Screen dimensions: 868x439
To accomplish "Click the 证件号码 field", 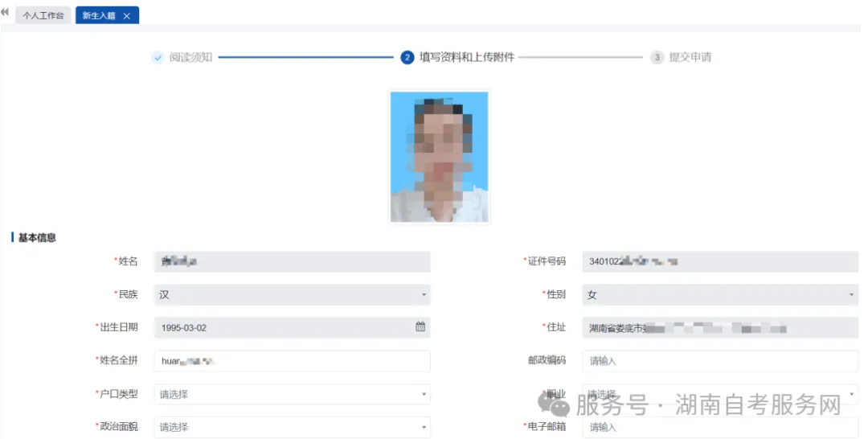I will pyautogui.click(x=719, y=261).
